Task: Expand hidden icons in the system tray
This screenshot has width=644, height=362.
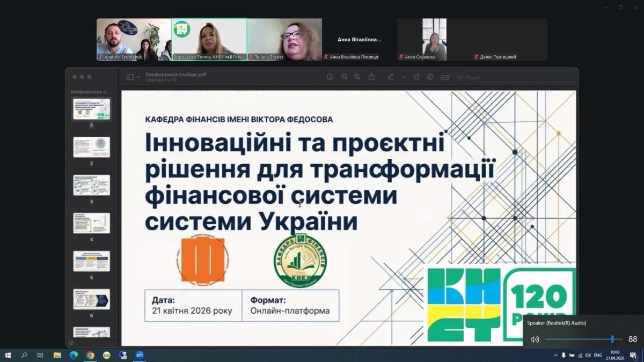Action: coord(556,355)
